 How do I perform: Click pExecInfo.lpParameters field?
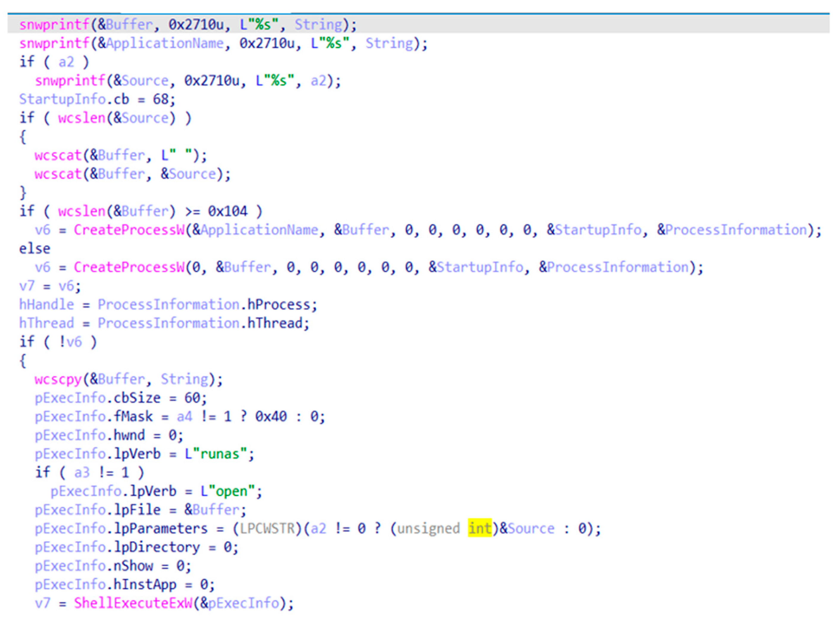click(161, 528)
